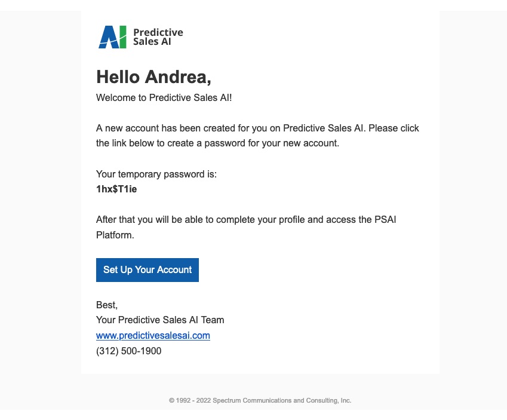Click the "1992 - 2022" copyright years
Viewport: 507px width, 420px height.
pyautogui.click(x=193, y=400)
